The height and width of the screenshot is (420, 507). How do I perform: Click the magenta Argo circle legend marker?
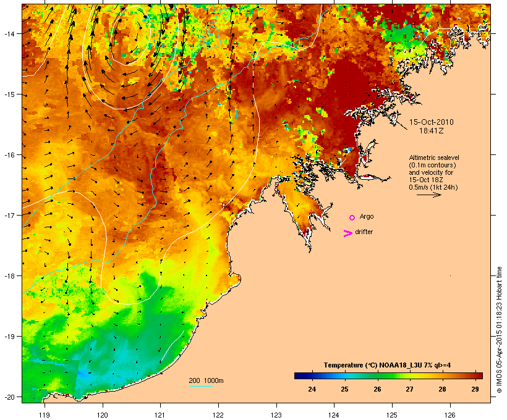[x=352, y=217]
